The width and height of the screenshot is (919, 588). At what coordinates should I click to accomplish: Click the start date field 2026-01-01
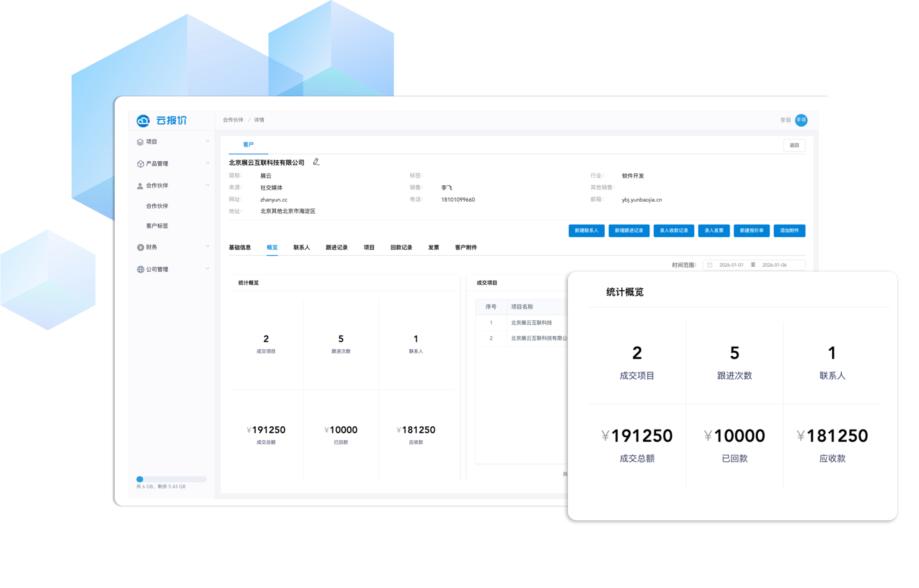(731, 265)
